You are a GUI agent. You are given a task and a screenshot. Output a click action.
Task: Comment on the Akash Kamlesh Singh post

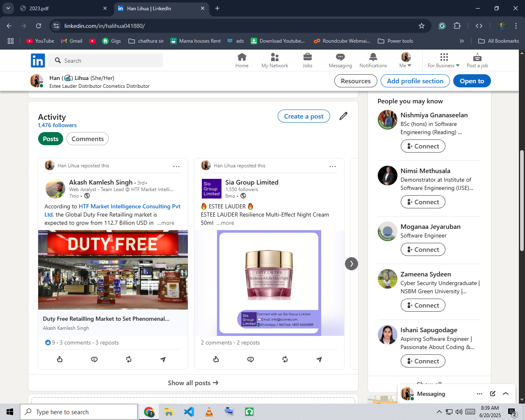click(x=94, y=359)
